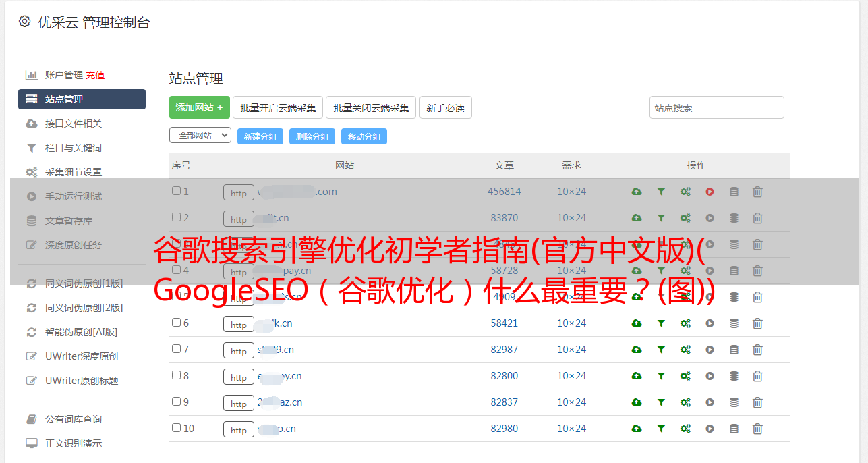
Task: Click the red 充值 link
Action: (95, 75)
